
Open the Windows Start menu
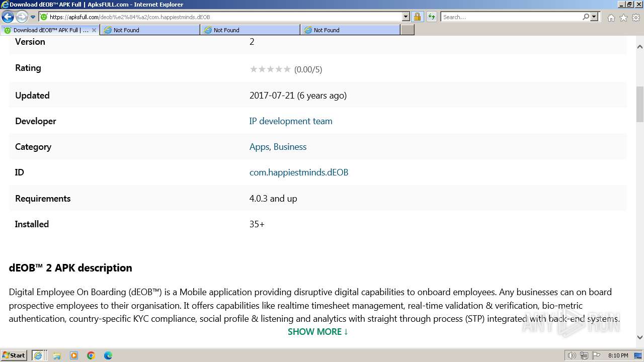tap(14, 355)
